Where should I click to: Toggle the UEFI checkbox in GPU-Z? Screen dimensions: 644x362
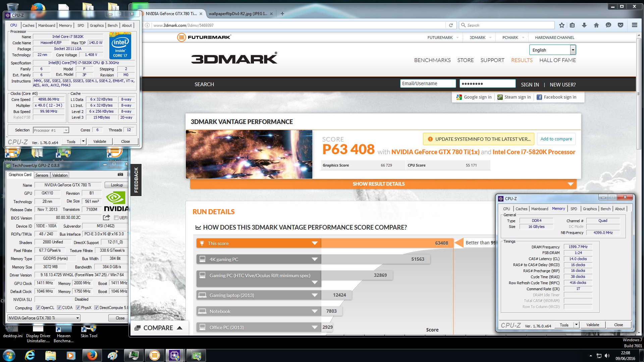coord(116,218)
